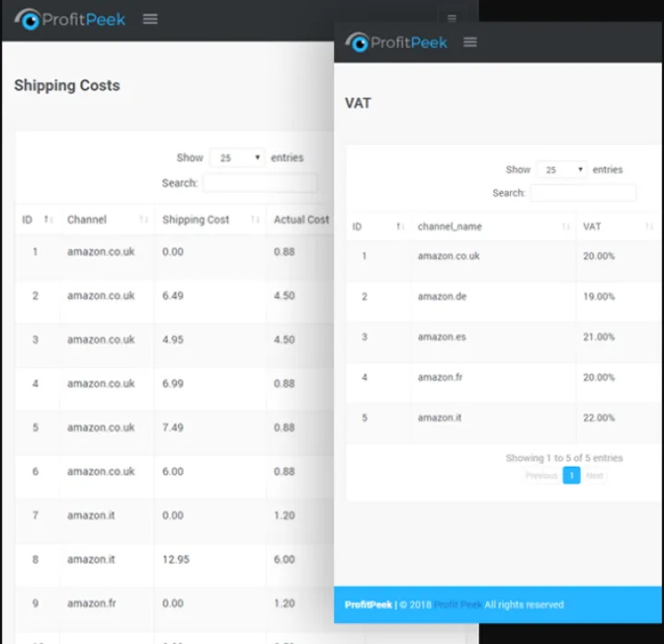Click the Actual Cost column header
Screen dimensions: 664x644
coord(301,220)
